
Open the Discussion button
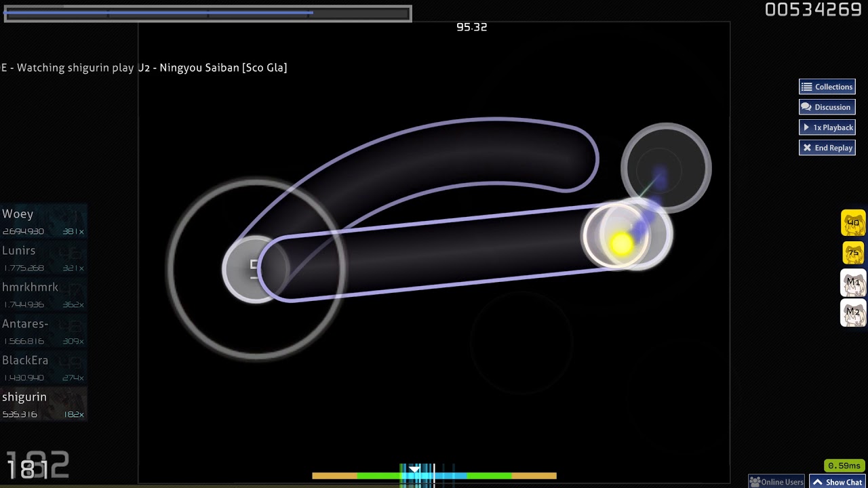coord(827,107)
